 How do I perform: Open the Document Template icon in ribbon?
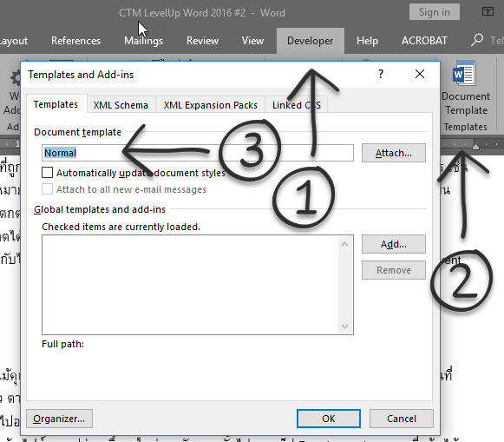tap(465, 88)
